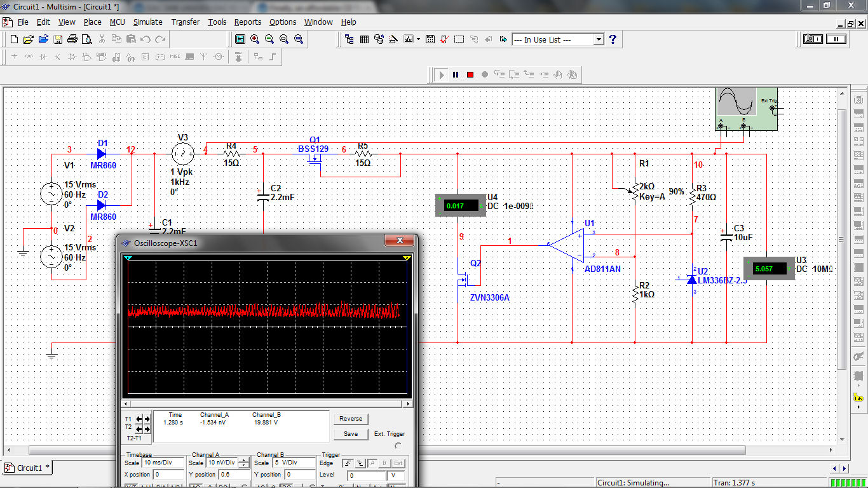The height and width of the screenshot is (488, 868).
Task: Open the In Use List dropdown
Action: click(x=598, y=39)
